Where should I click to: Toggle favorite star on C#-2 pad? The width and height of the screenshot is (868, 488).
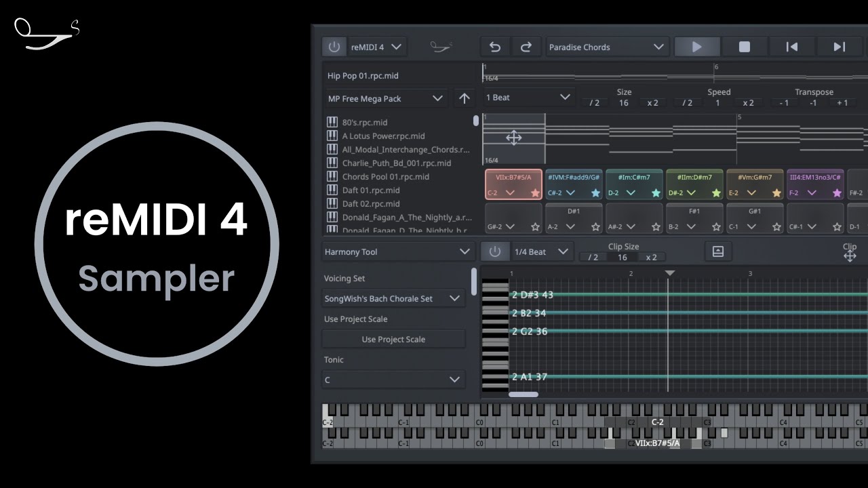point(595,193)
